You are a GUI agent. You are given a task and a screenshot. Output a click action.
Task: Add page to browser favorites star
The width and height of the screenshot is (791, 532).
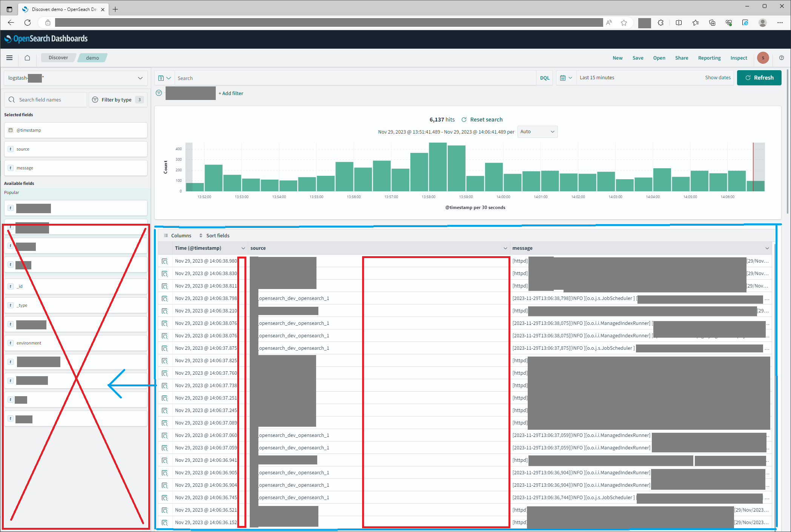pos(624,23)
